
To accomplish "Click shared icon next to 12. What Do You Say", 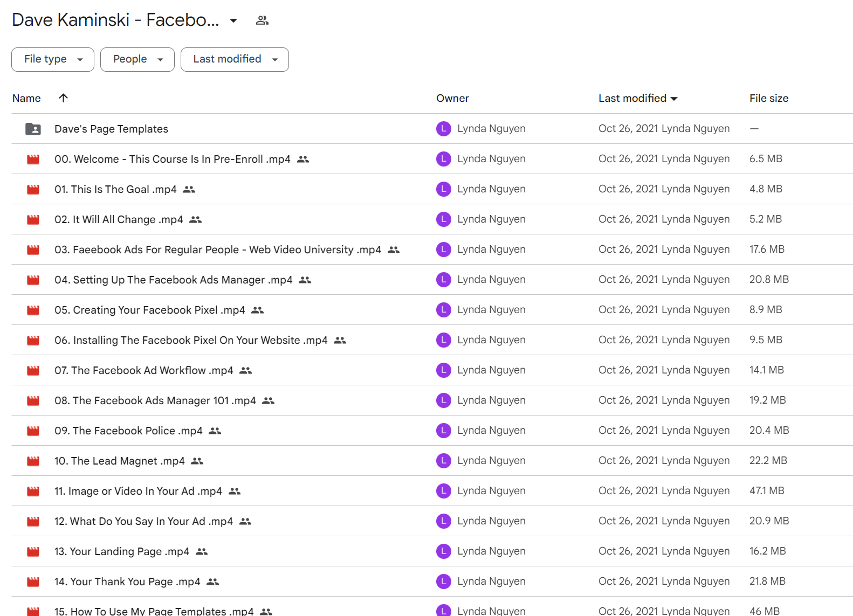I will tap(245, 521).
